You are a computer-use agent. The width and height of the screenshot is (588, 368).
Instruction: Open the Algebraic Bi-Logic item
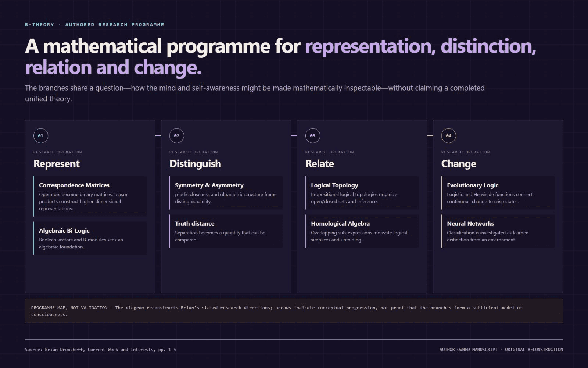pos(90,238)
